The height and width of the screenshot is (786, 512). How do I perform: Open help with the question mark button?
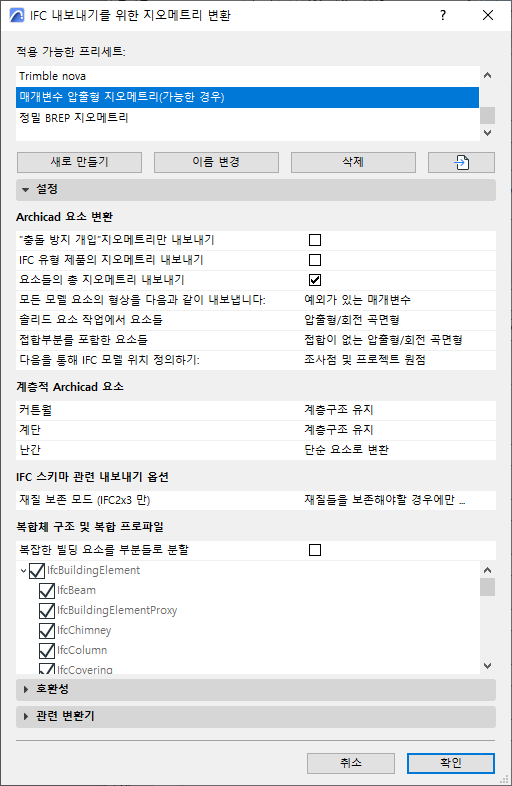click(x=443, y=15)
